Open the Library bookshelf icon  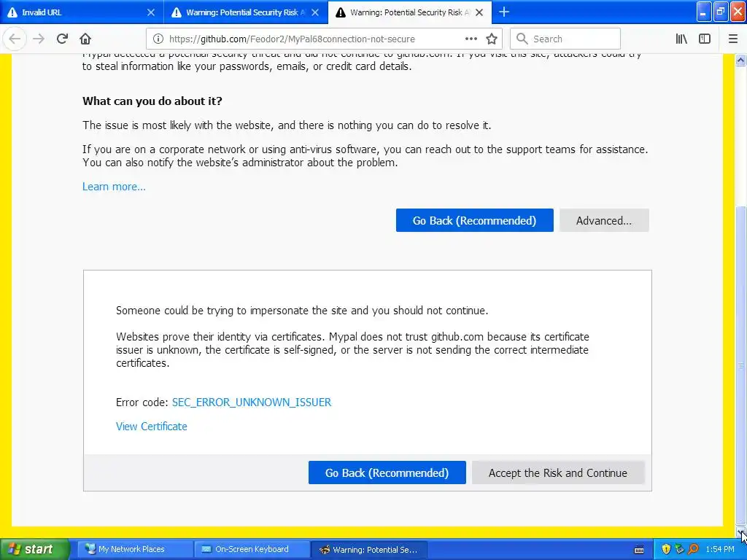(x=681, y=39)
